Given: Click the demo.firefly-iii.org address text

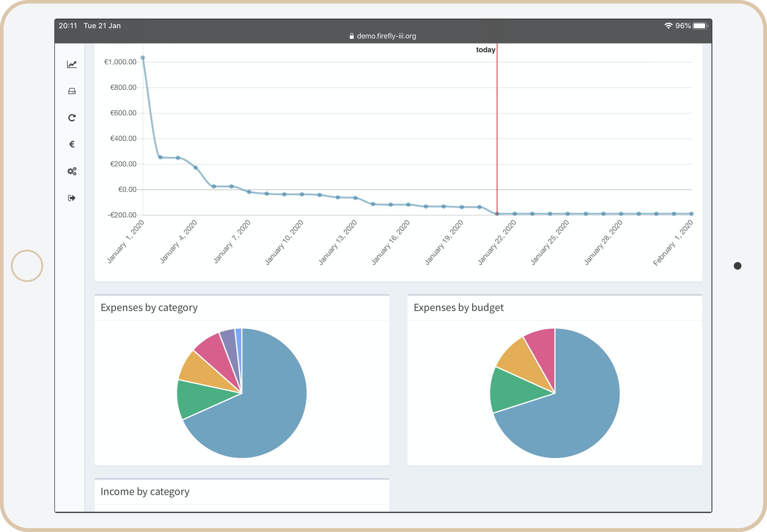Looking at the screenshot, I should [x=386, y=36].
